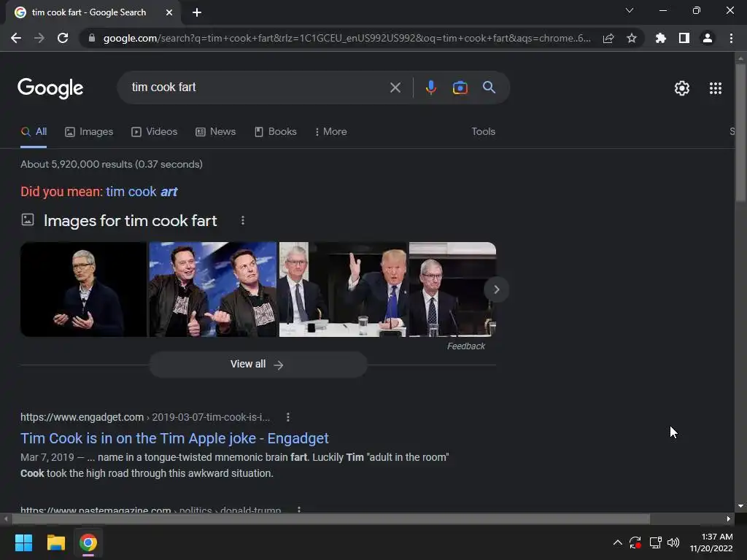Switch to the News tab
The width and height of the screenshot is (747, 560).
click(x=216, y=132)
